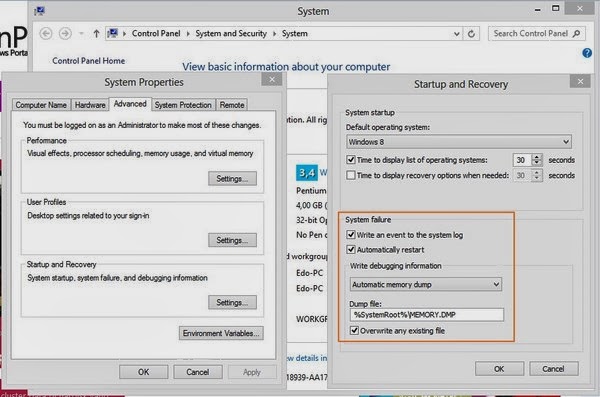Refresh the System window address bar

471,34
